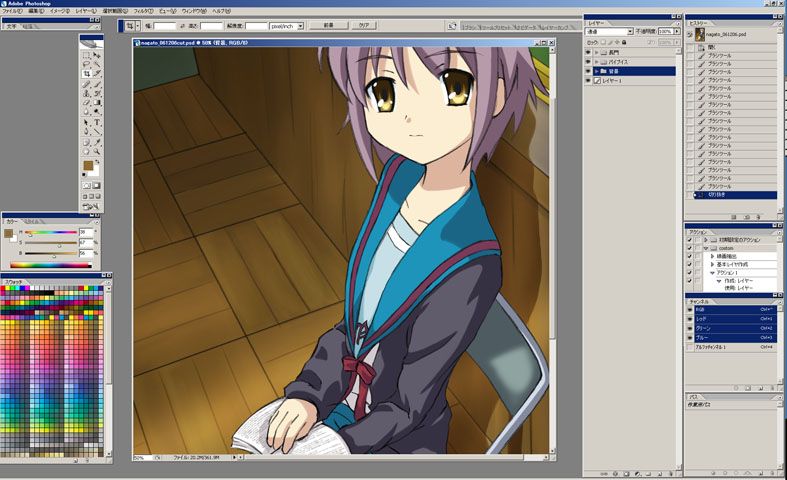Hide the 背景 layer group
The image size is (787, 480).
(x=588, y=71)
